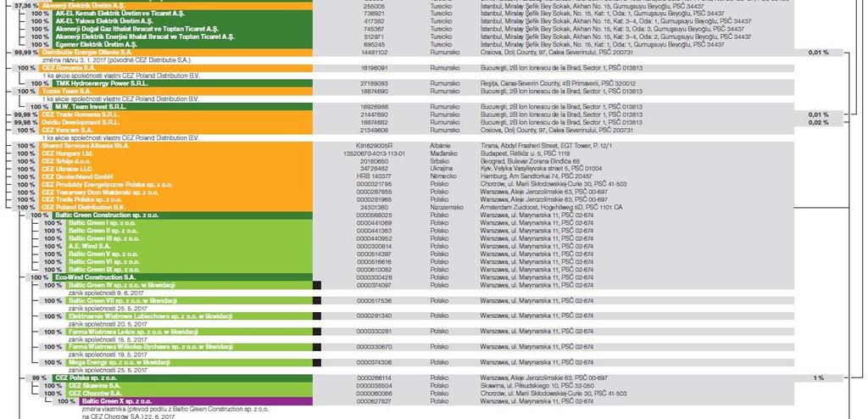Click black square beside Farma Wiatrowa Leśce

pos(317,332)
